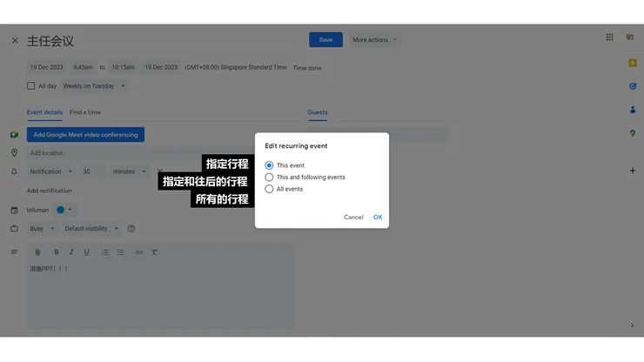
Task: Select the This event radio option
Action: 269,165
